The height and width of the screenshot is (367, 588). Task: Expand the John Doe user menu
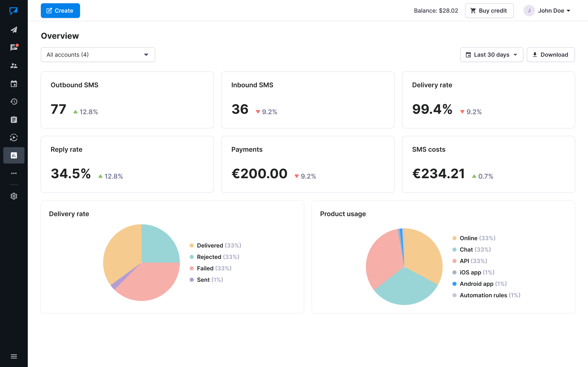[547, 11]
